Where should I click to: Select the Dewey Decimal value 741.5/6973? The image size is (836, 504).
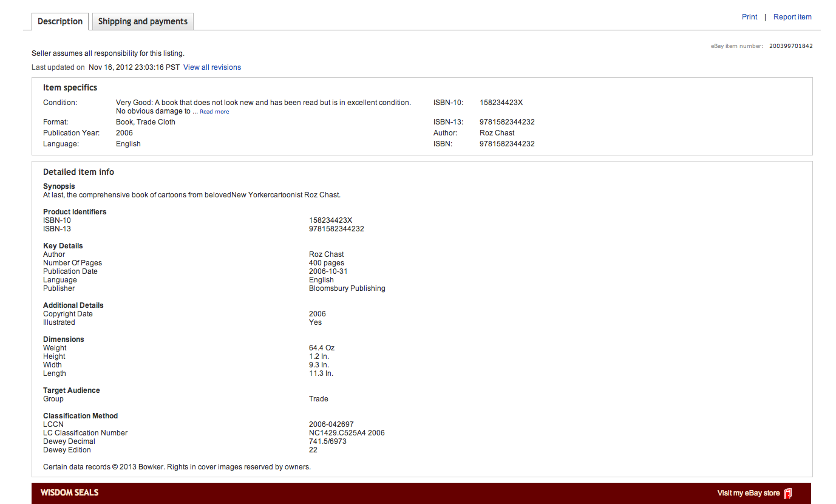(x=328, y=441)
